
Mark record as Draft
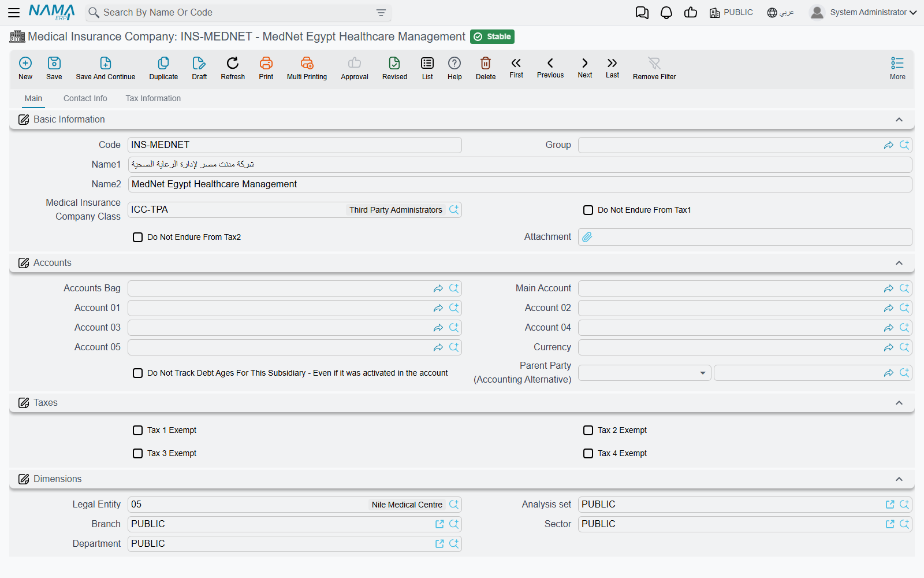pos(199,63)
